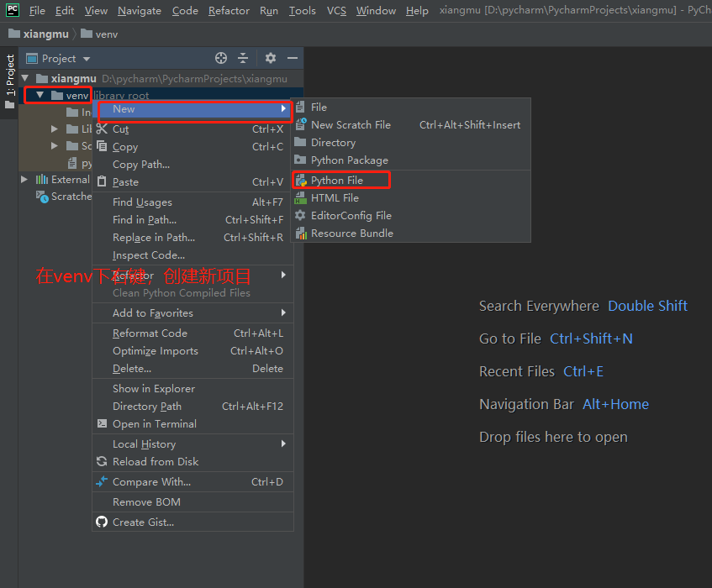
Task: Click the Compare With arrows icon
Action: 102,481
